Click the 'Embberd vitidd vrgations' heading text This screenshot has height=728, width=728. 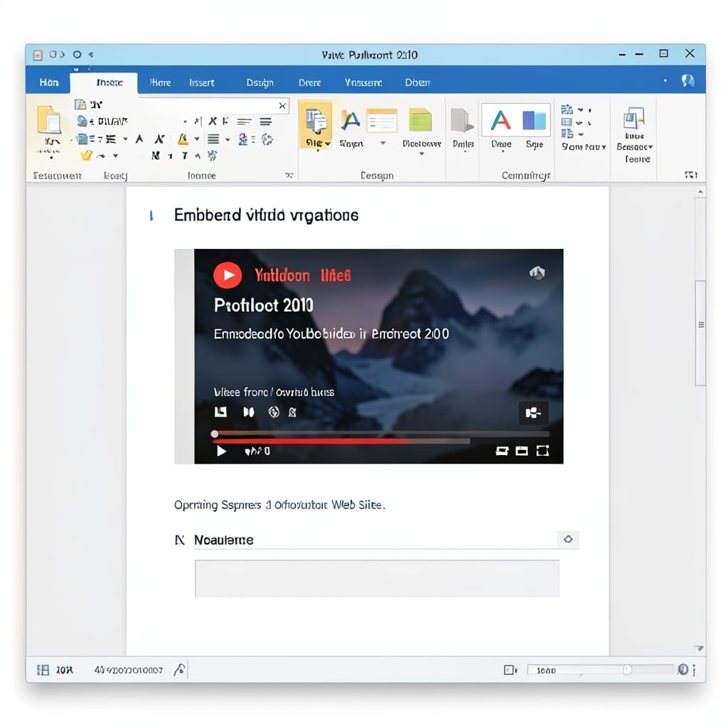pos(266,215)
